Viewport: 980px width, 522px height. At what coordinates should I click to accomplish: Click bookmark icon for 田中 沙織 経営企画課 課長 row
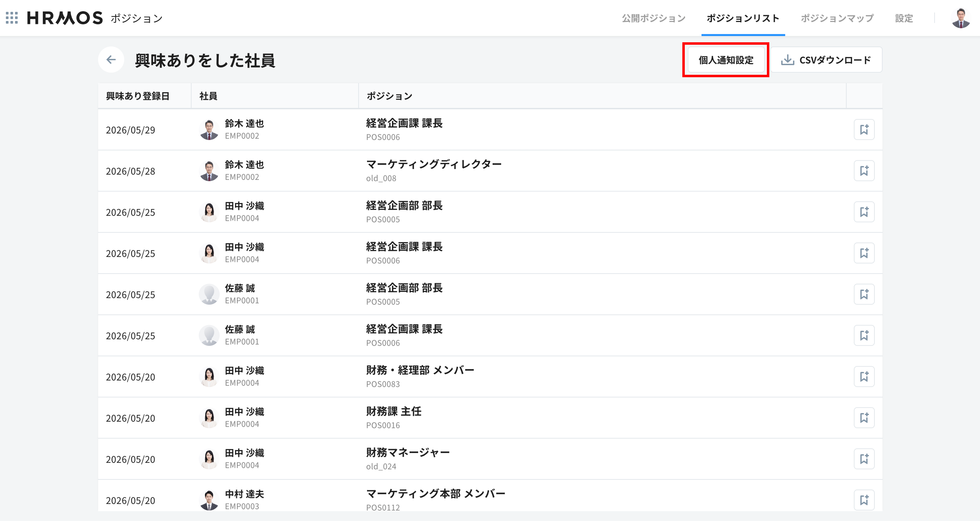[x=864, y=253]
